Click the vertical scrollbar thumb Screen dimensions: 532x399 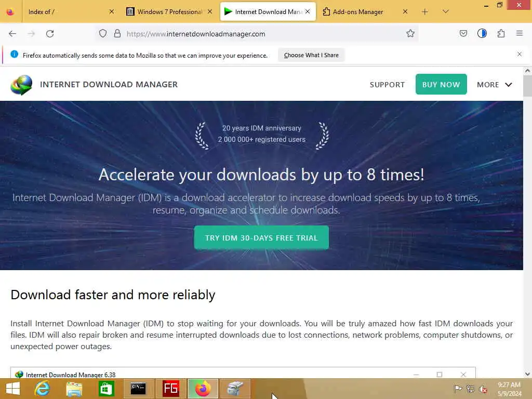click(527, 86)
